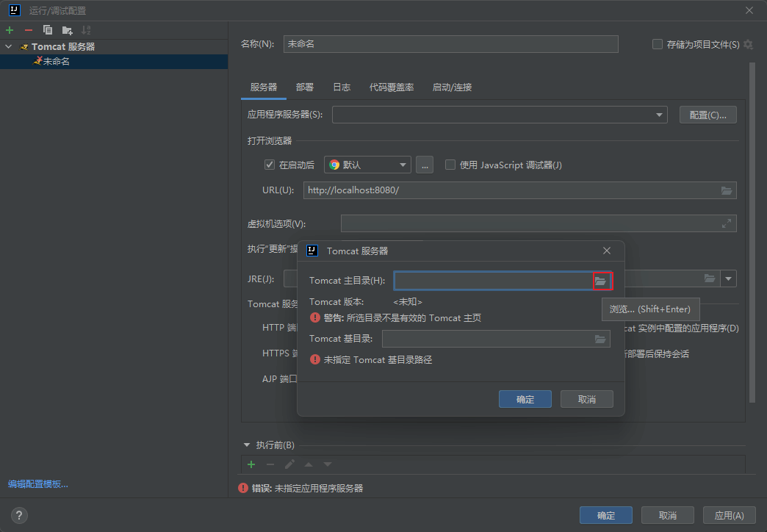Expand the 虚拟机选项 field with the arrows icon
This screenshot has height=532, width=767.
point(727,223)
